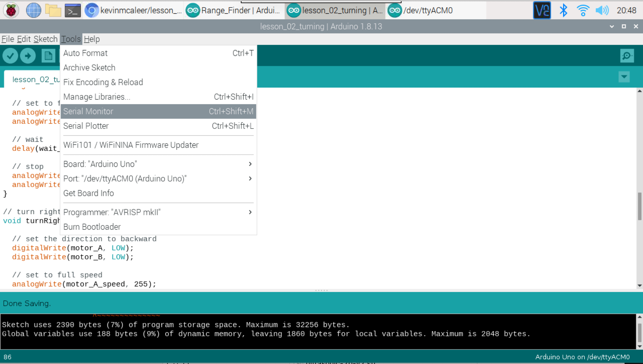Image resolution: width=643 pixels, height=364 pixels.
Task: Close the open Tools menu
Action: pos(71,39)
